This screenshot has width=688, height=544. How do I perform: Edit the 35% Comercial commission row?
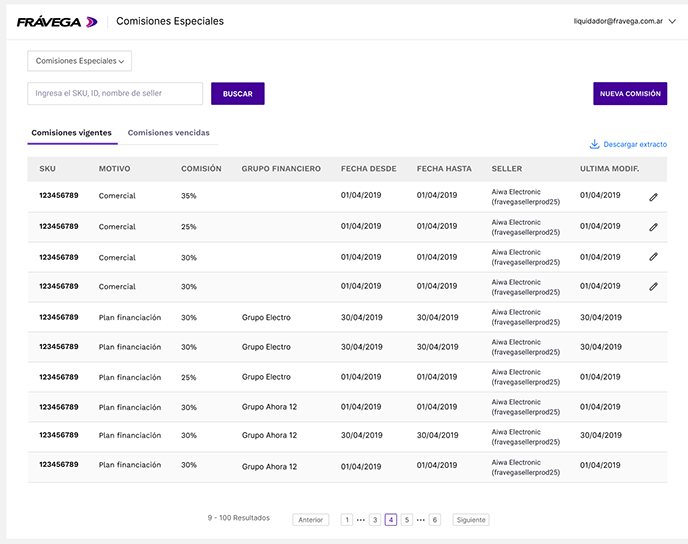pyautogui.click(x=653, y=197)
